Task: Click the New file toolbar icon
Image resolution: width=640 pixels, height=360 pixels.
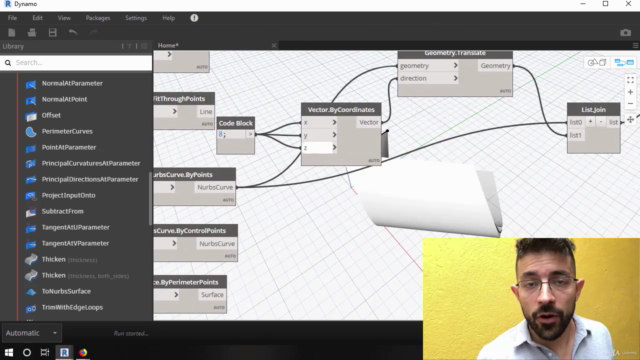Action: (11, 33)
